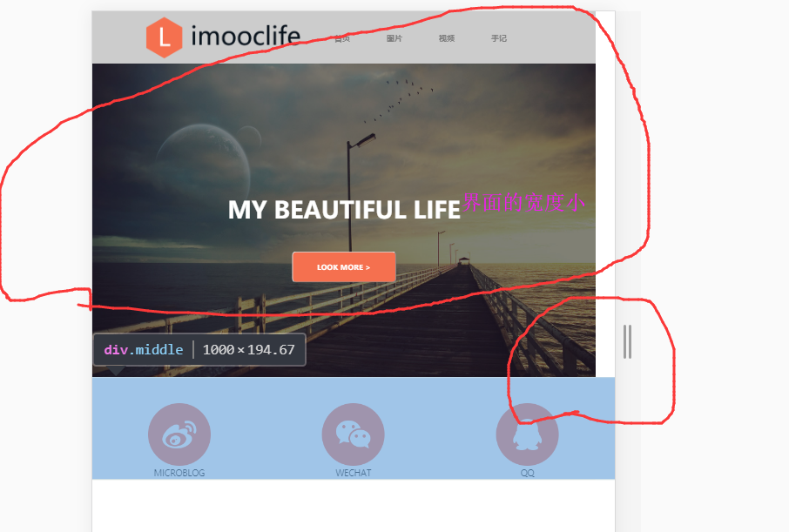Click the div.middle element size tooltip
The height and width of the screenshot is (532, 789).
coord(199,350)
